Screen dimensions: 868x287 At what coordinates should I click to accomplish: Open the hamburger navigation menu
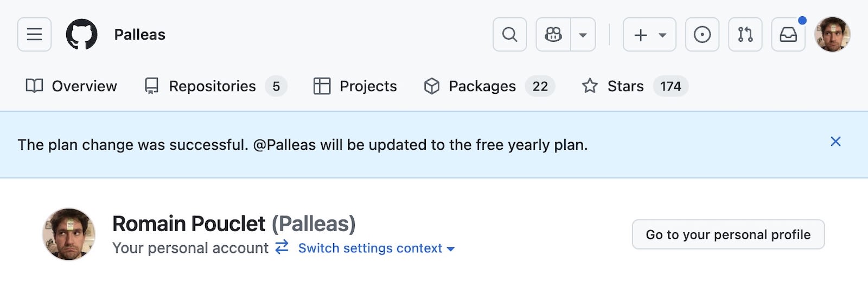click(34, 35)
